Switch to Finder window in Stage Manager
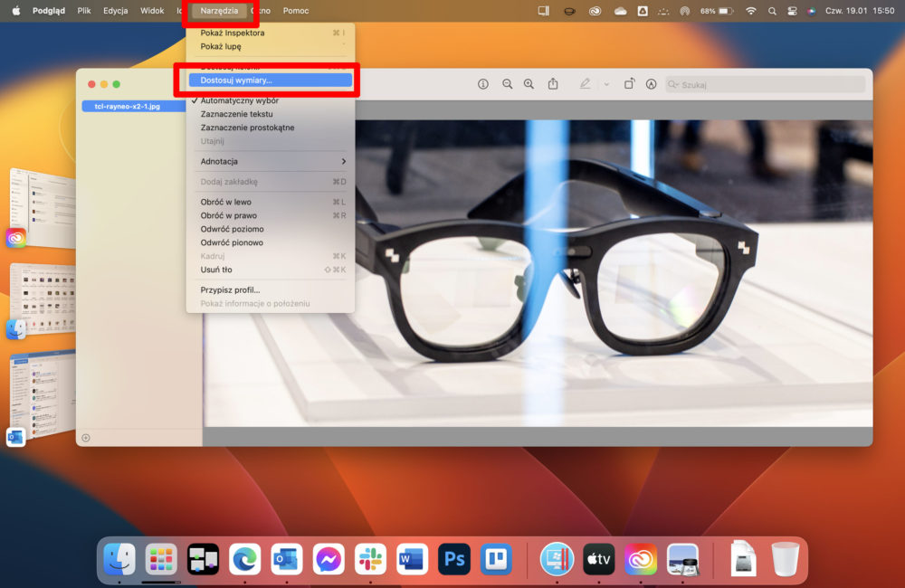 click(43, 299)
